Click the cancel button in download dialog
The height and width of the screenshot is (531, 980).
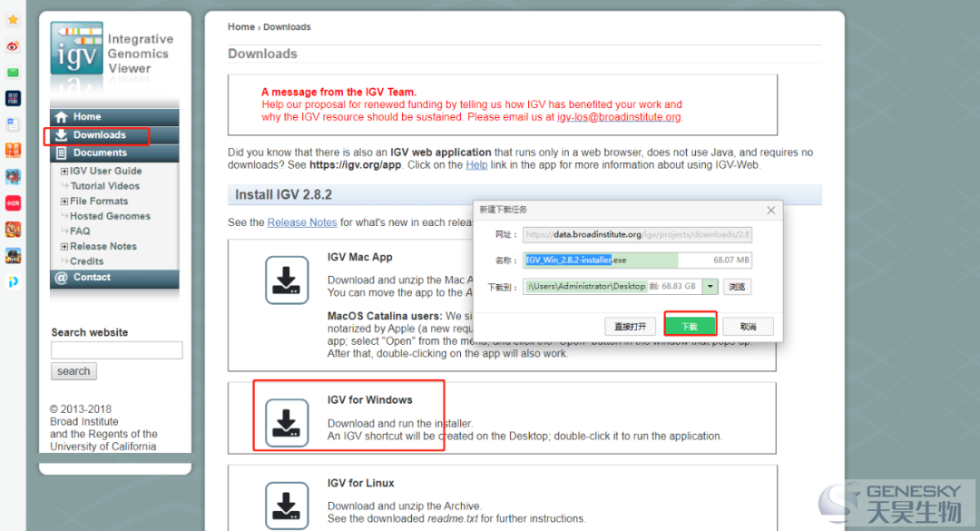(x=748, y=327)
